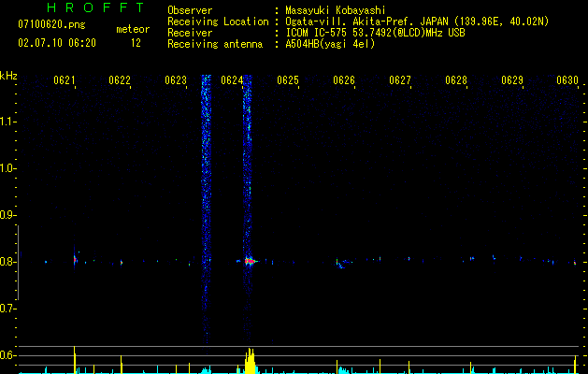Click the 0628 time marker
The height and width of the screenshot is (374, 588).
(x=456, y=80)
